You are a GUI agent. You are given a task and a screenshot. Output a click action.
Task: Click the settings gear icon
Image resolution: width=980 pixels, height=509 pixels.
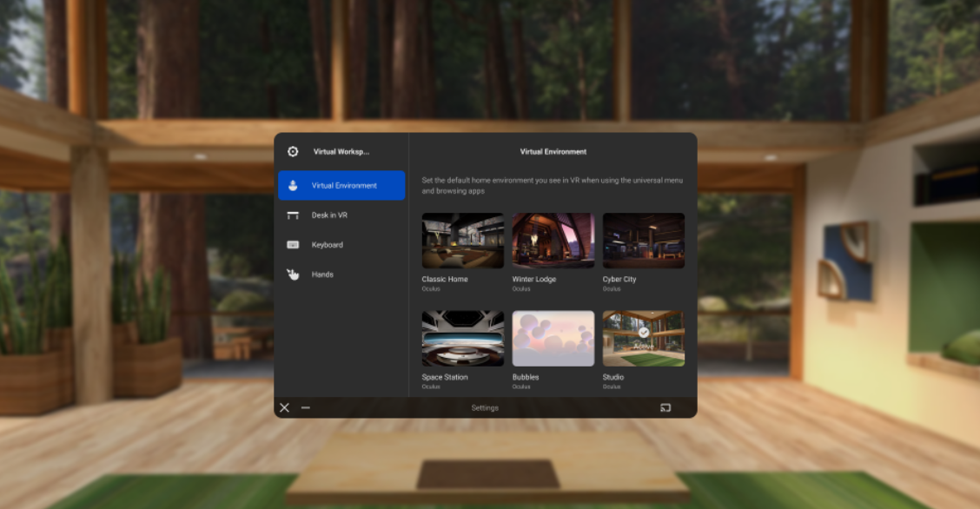click(293, 151)
